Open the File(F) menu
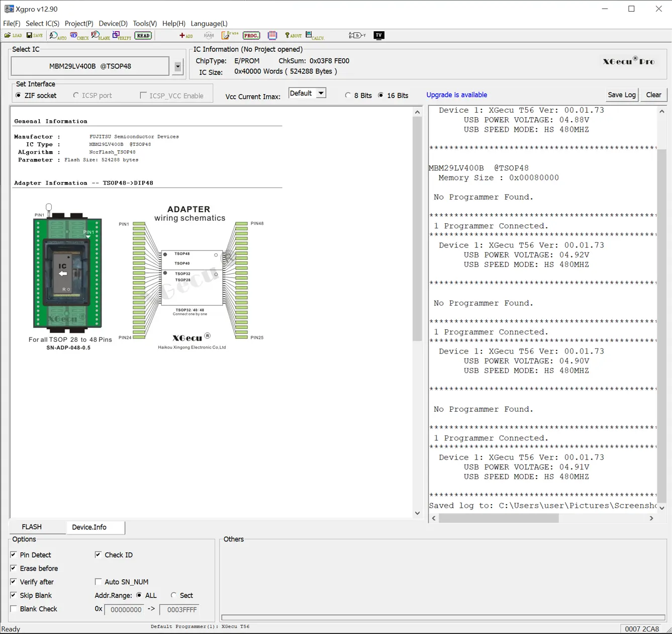The height and width of the screenshot is (634, 672). (x=12, y=24)
